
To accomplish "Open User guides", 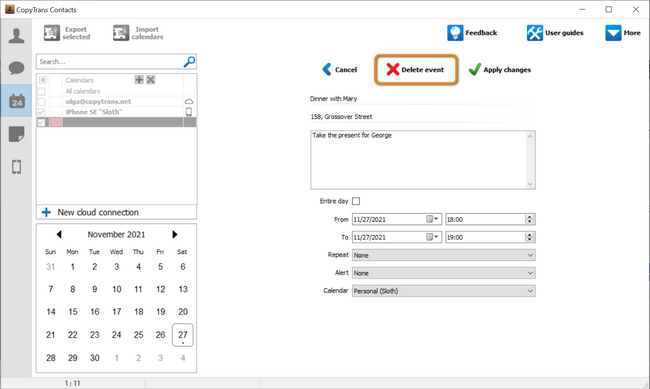I will point(555,33).
